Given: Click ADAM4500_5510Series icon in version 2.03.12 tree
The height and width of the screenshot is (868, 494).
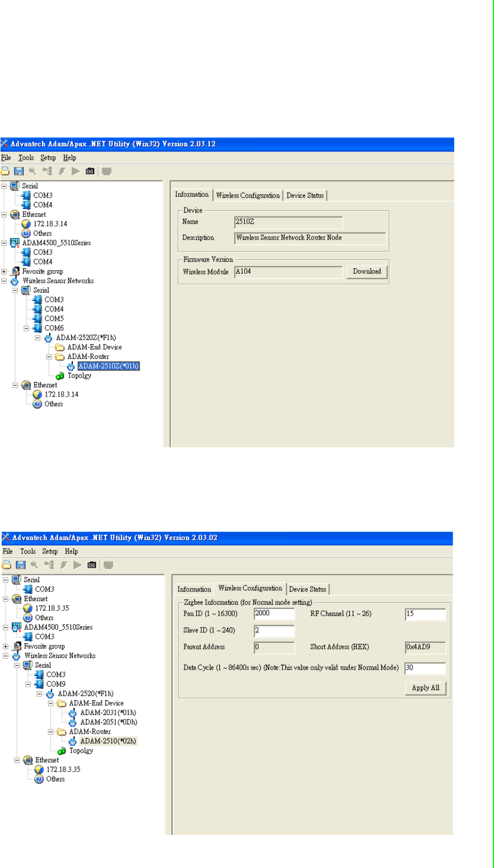Looking at the screenshot, I should (x=15, y=243).
